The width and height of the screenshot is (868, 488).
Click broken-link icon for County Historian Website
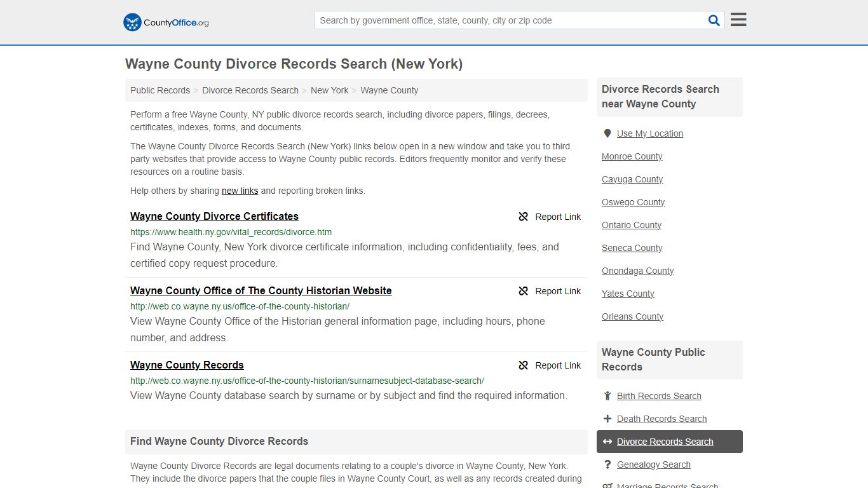coord(524,291)
